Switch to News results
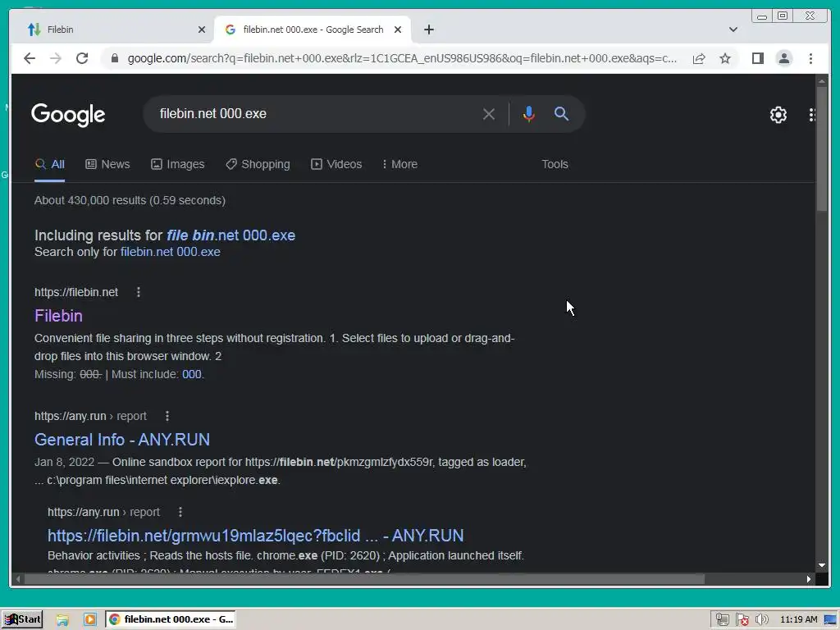Viewport: 840px width, 630px height. pyautogui.click(x=107, y=164)
